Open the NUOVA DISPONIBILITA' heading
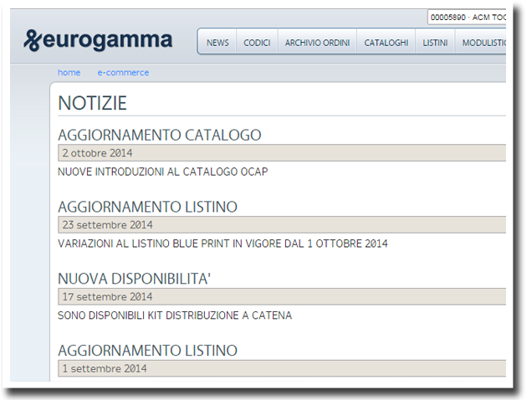This screenshot has height=400, width=532. pos(135,279)
